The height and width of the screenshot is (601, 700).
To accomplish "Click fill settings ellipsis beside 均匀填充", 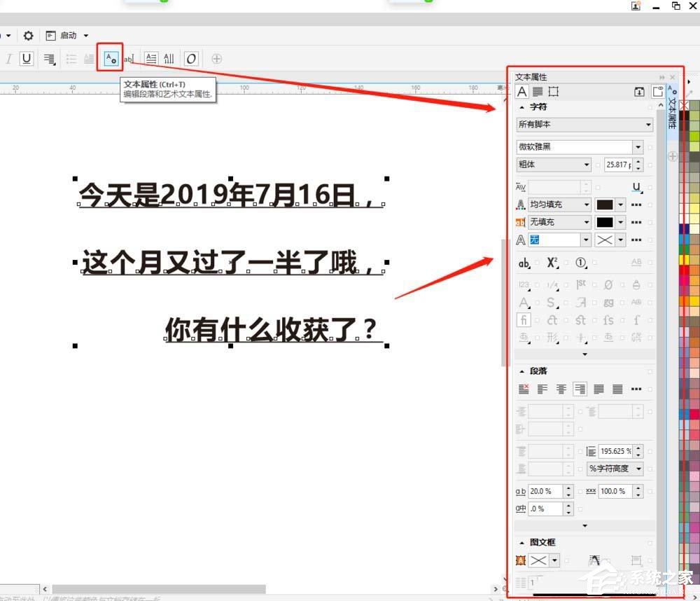I will pos(636,205).
